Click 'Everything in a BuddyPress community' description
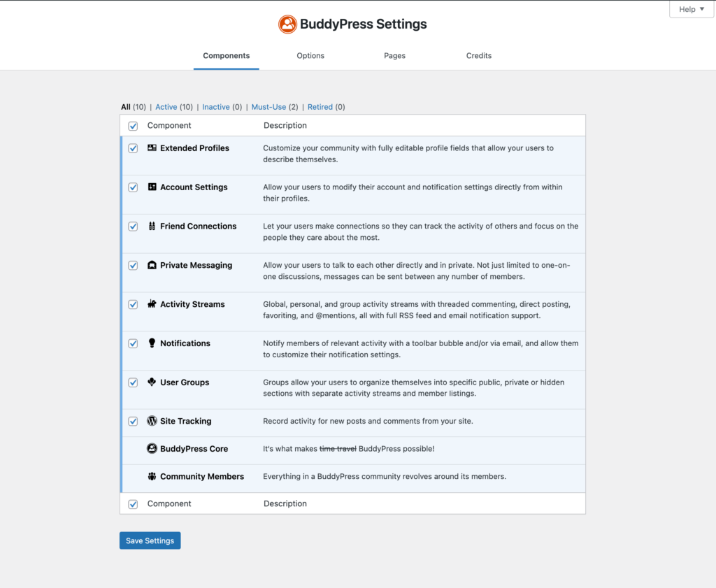 pos(385,476)
